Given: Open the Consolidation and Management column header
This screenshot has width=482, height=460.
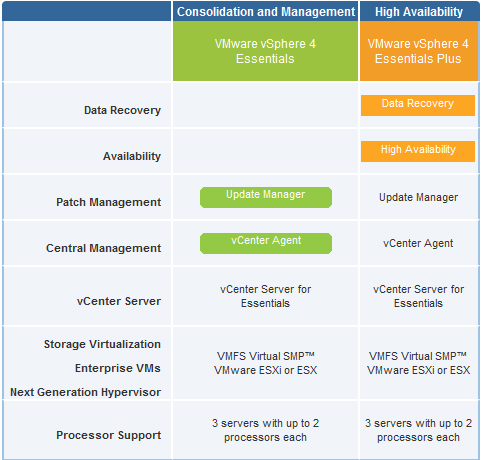Looking at the screenshot, I should click(266, 12).
